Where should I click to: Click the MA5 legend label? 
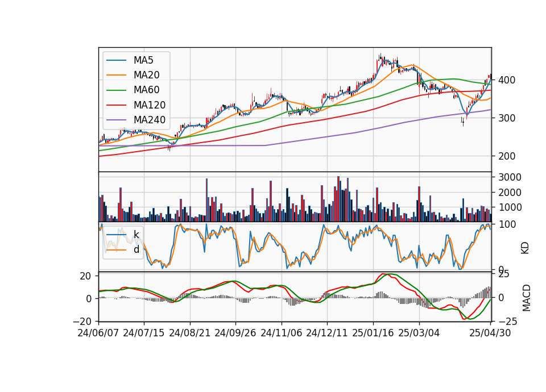click(x=143, y=60)
